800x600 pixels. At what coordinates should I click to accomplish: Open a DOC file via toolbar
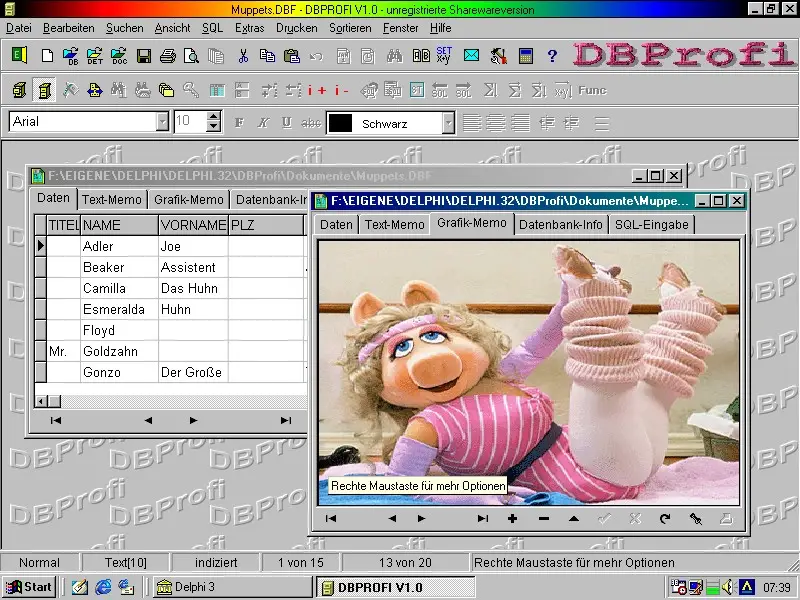coord(119,56)
